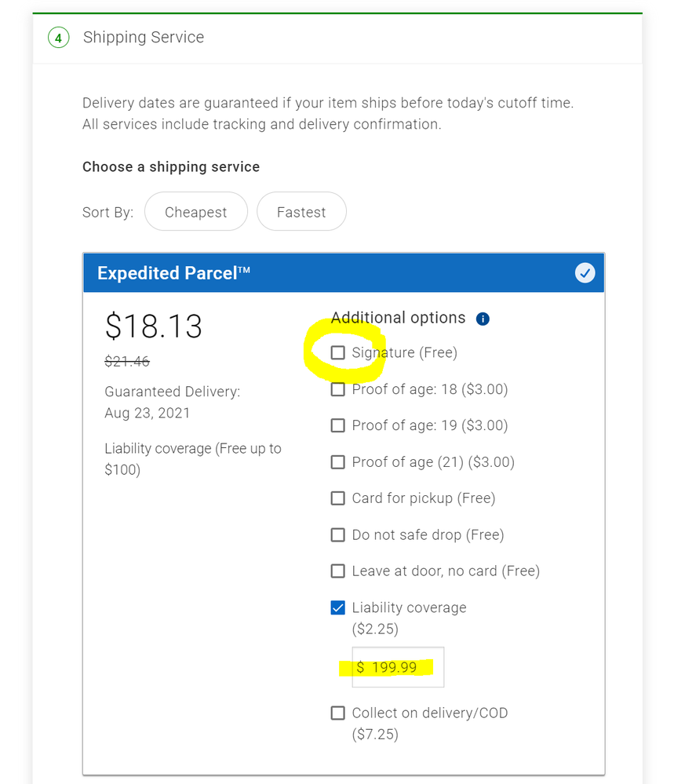Image resolution: width=674 pixels, height=784 pixels.
Task: Click the checkmark on the Expedited Parcel header
Action: [585, 273]
